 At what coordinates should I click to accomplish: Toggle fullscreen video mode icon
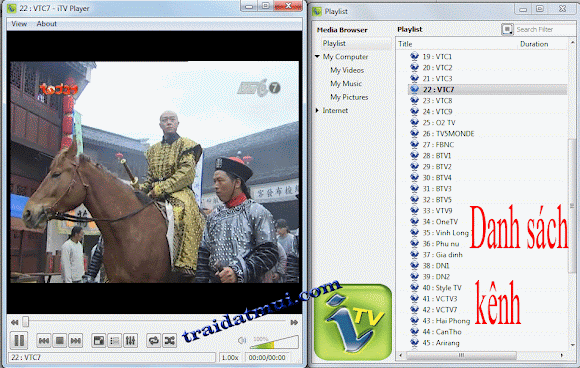(x=99, y=340)
